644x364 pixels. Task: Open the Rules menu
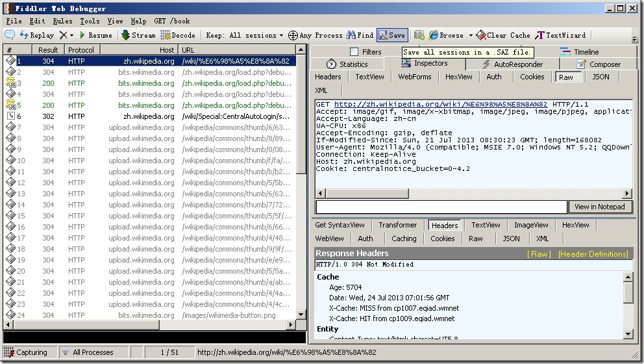click(62, 21)
